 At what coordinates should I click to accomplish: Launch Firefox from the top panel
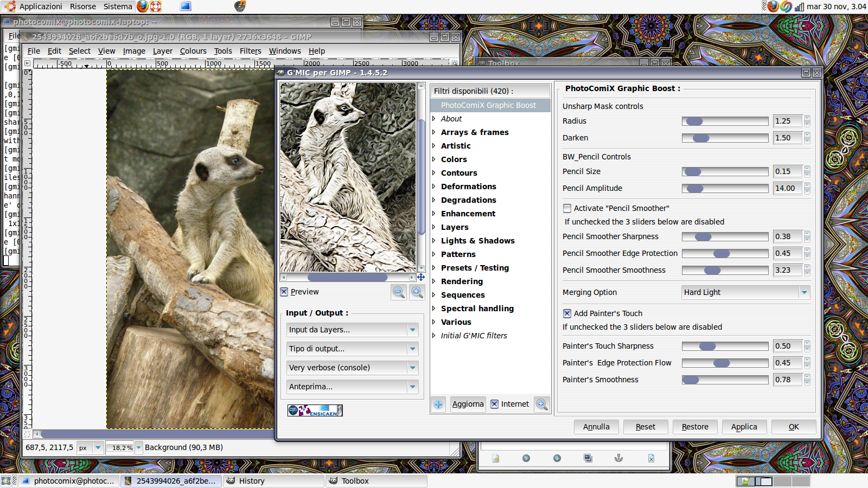(x=143, y=7)
